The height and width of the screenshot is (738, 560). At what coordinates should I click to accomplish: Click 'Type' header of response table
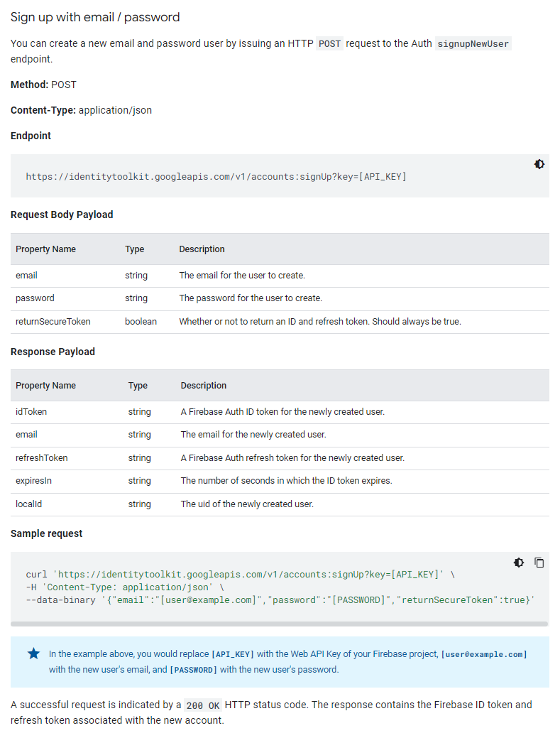[138, 386]
